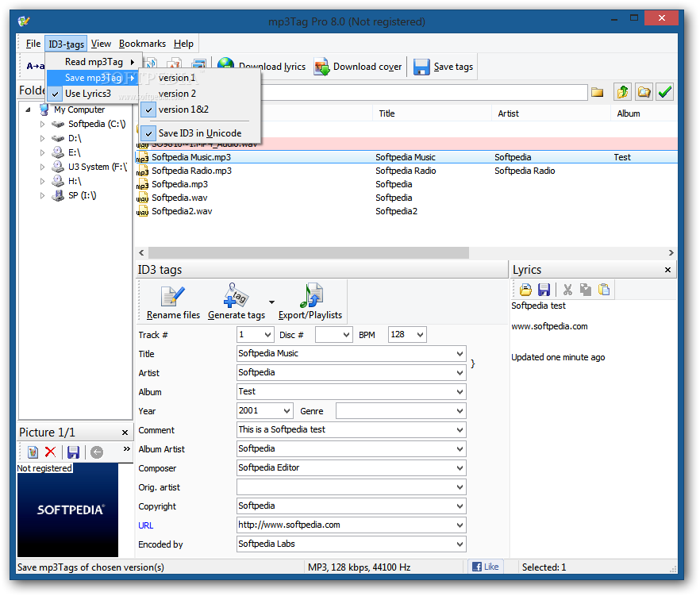Image resolution: width=700 pixels, height=596 pixels.
Task: Click the Facebook Like button in status bar
Action: pyautogui.click(x=485, y=567)
